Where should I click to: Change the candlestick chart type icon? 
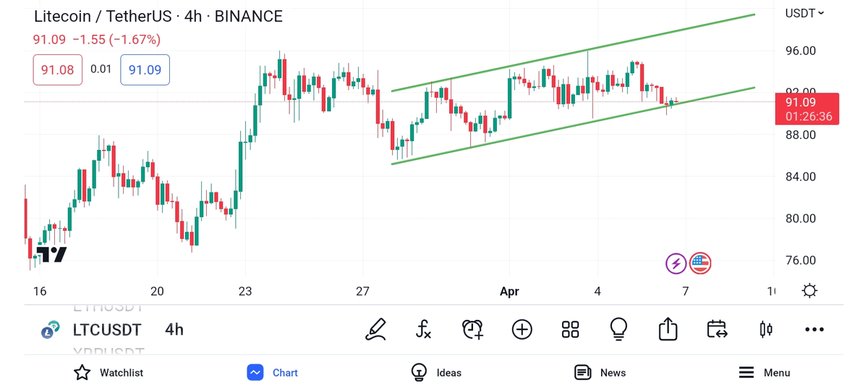(765, 329)
